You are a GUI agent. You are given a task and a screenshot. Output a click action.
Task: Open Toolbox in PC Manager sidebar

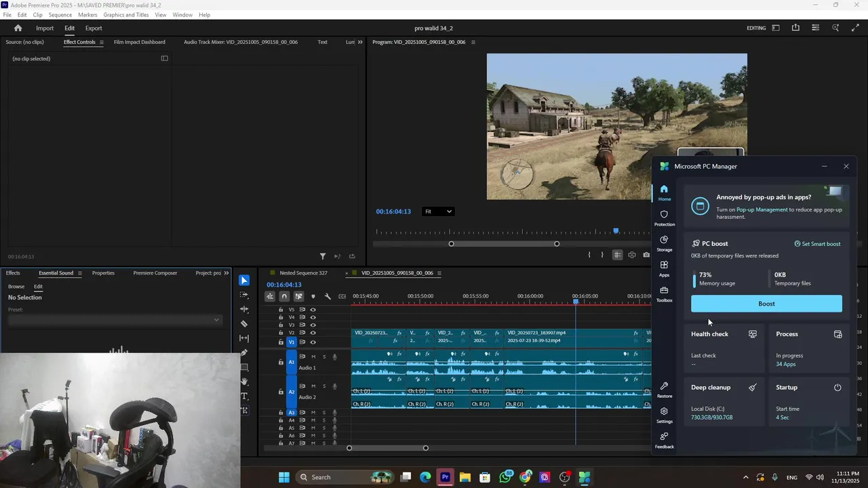tap(665, 294)
